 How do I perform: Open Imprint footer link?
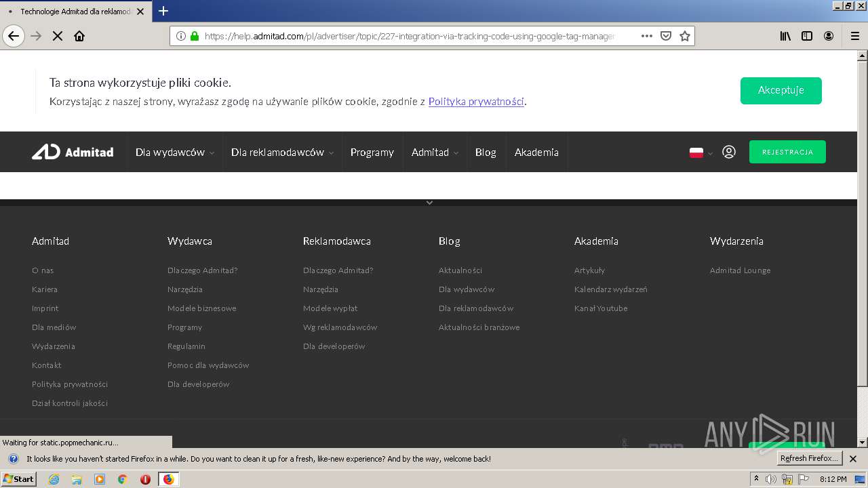[45, 308]
